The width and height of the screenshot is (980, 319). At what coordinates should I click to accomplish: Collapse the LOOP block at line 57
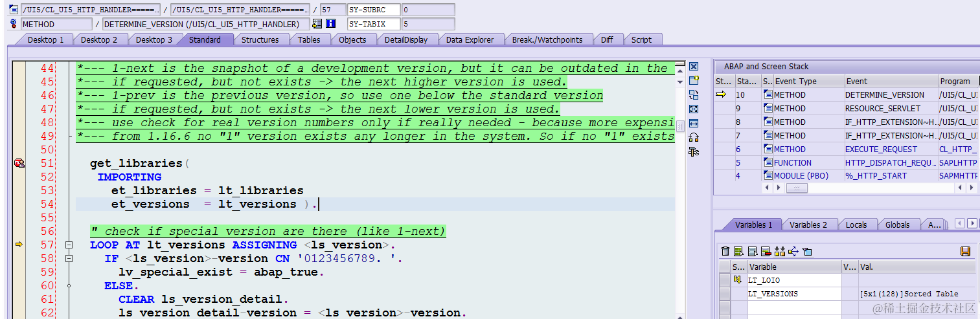coord(68,245)
